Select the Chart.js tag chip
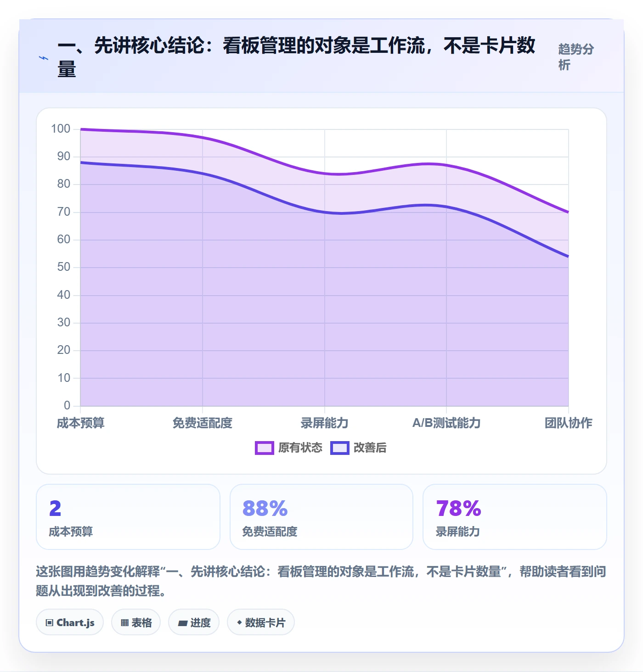This screenshot has width=643, height=672. pyautogui.click(x=70, y=622)
